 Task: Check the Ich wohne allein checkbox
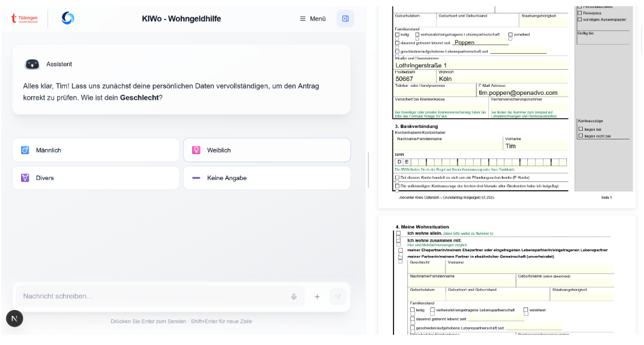coord(397,234)
